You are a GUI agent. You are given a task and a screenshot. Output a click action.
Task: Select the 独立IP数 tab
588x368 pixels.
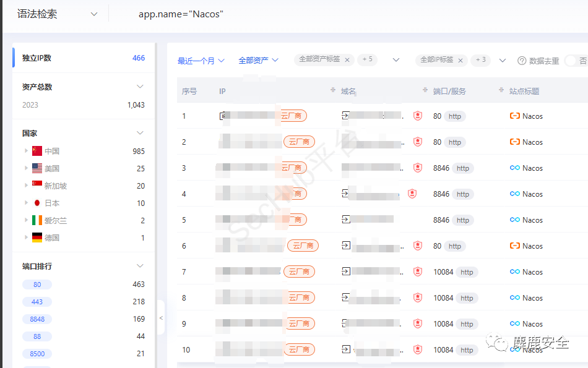coord(37,58)
